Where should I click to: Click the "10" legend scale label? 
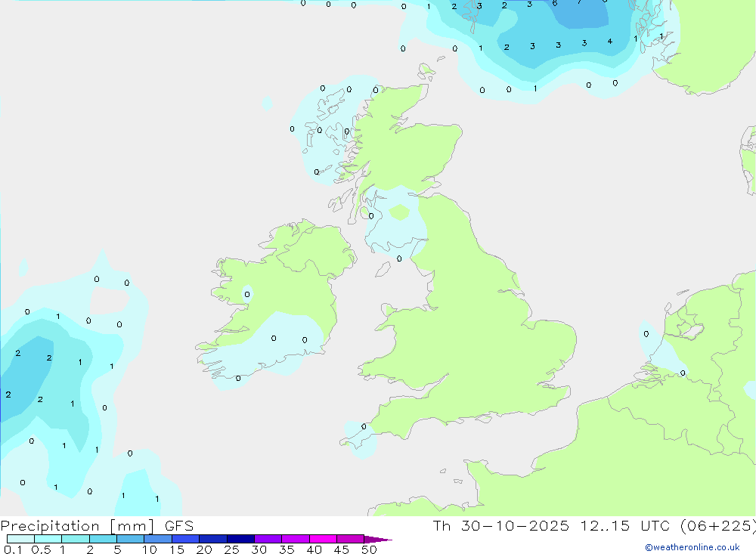click(150, 549)
